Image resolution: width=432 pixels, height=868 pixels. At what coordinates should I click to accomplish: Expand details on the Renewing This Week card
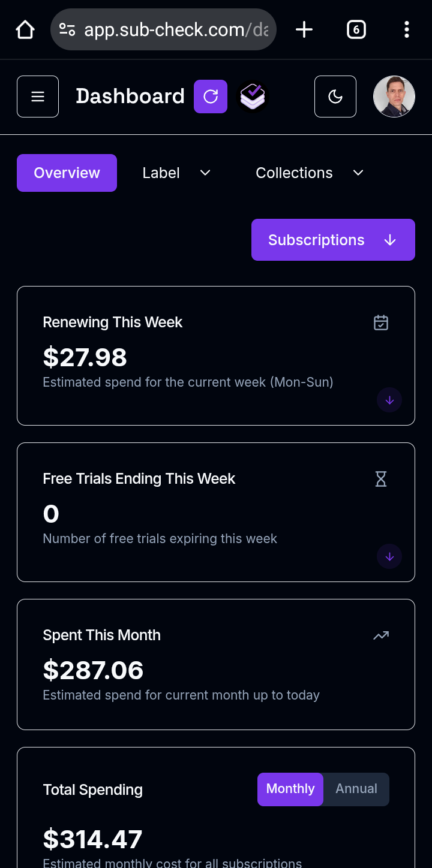[x=389, y=400]
